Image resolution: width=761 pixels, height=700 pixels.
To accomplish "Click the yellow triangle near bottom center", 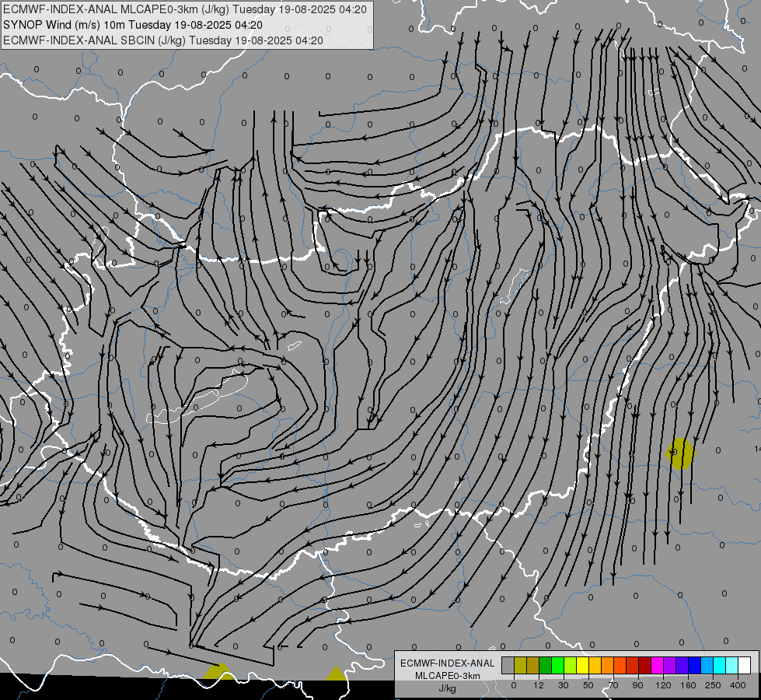I will pos(335,674).
